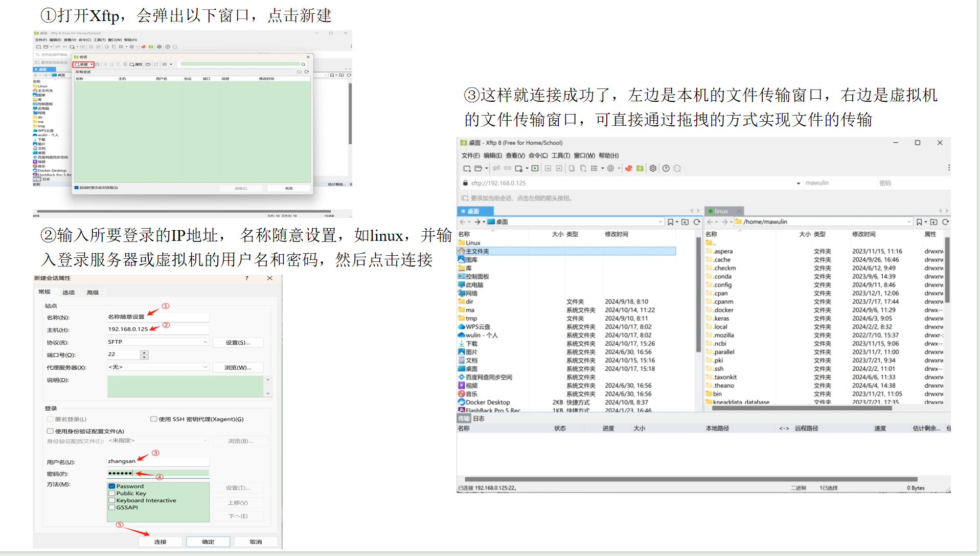Click the 设置(S)... button next to 协议
980x556 pixels.
[x=238, y=342]
